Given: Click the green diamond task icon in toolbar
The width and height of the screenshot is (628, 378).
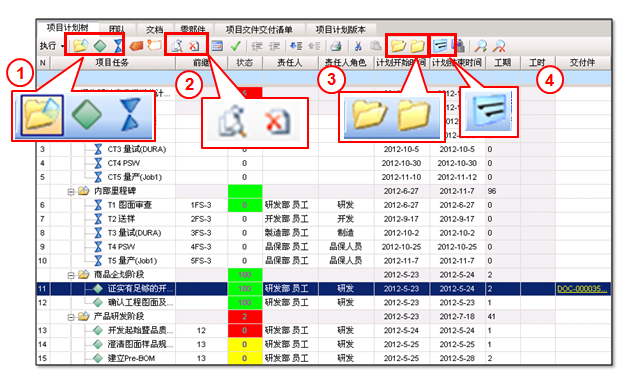Looking at the screenshot, I should 100,46.
